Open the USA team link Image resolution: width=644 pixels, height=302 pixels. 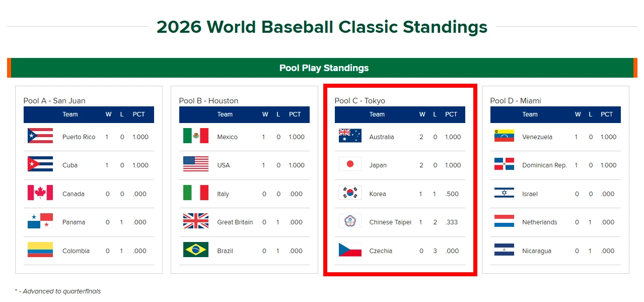224,165
